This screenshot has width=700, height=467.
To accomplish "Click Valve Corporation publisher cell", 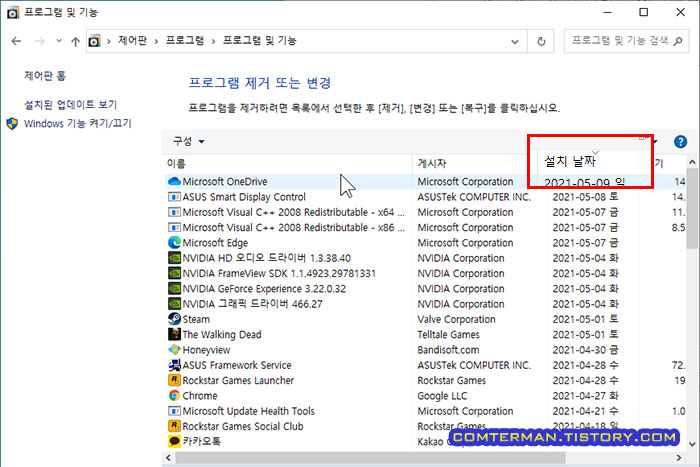I will (x=456, y=319).
